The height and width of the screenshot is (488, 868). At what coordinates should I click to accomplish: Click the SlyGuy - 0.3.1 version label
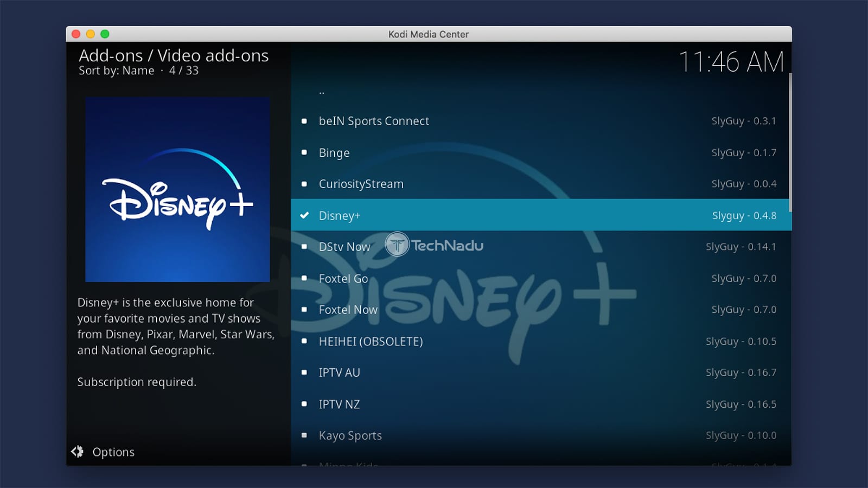tap(744, 121)
